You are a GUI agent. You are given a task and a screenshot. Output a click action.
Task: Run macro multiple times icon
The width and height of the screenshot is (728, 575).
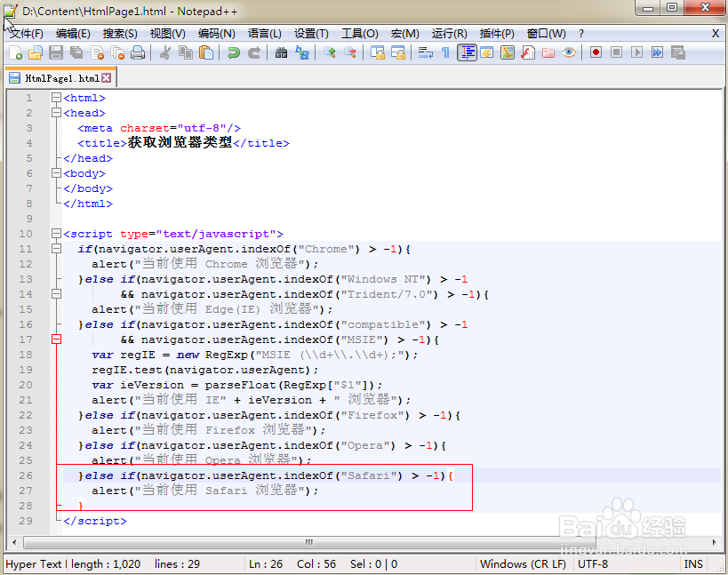coord(657,52)
